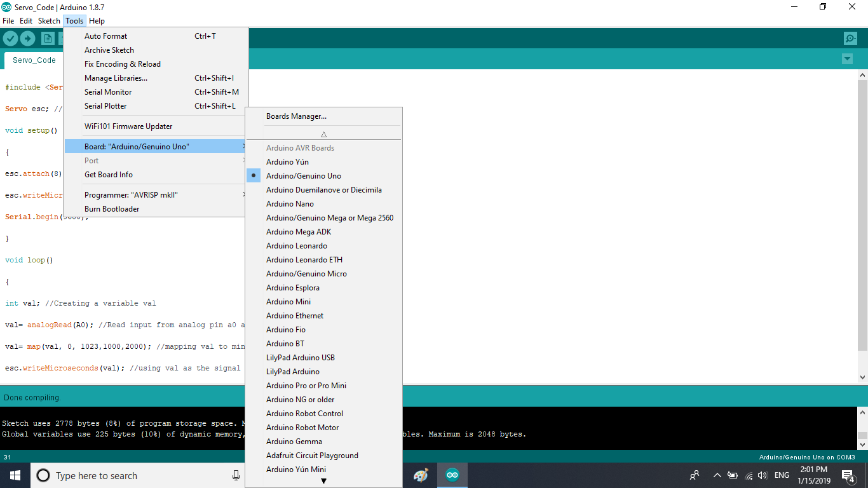Click the Verify checkmark toolbar icon
The height and width of the screenshot is (488, 868).
(x=10, y=39)
